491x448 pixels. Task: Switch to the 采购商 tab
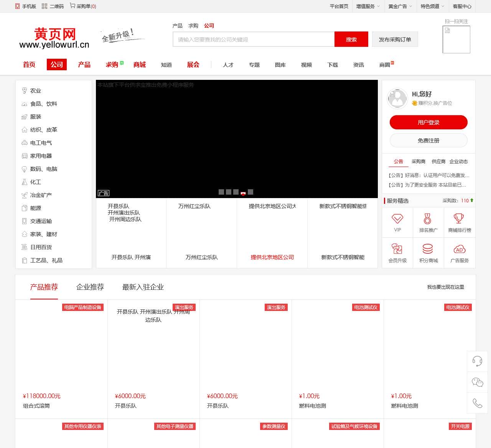pos(419,162)
